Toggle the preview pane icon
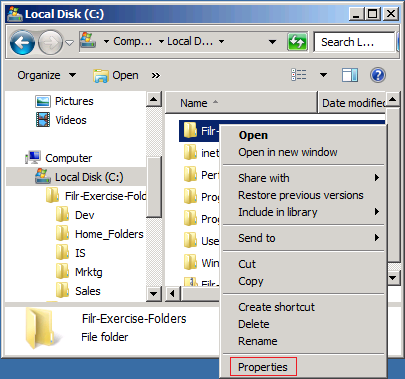This screenshot has width=405, height=379. pos(350,75)
